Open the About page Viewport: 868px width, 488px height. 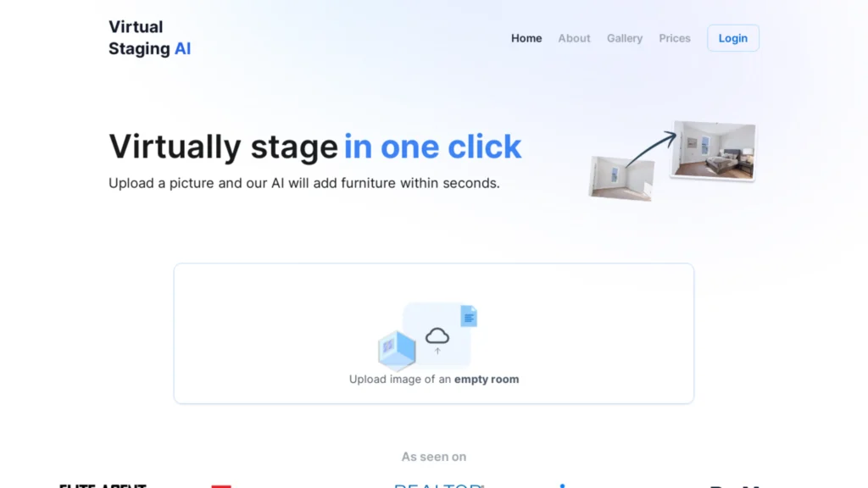pyautogui.click(x=574, y=38)
